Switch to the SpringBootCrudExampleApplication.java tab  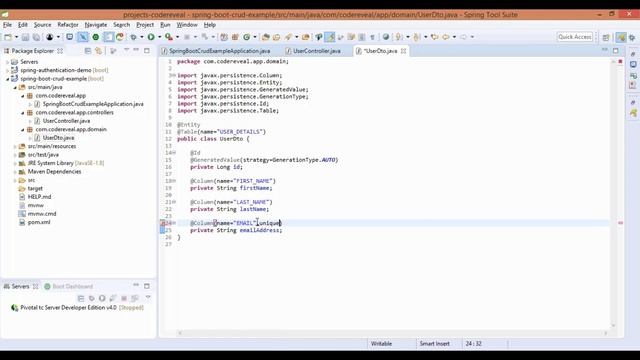coord(216,51)
